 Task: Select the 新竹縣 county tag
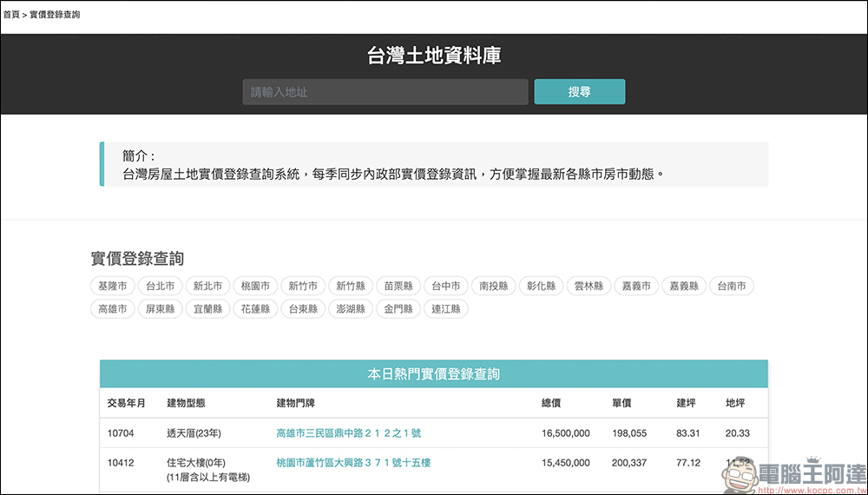(x=351, y=286)
